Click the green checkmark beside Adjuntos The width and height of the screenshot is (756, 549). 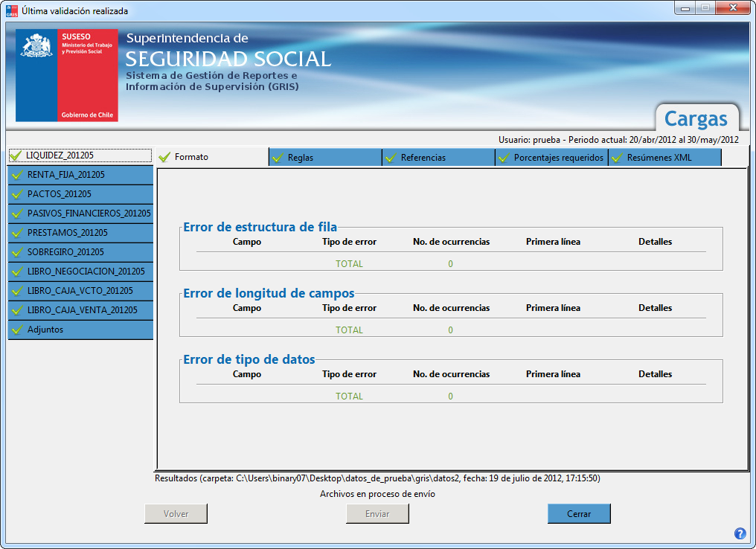17,330
